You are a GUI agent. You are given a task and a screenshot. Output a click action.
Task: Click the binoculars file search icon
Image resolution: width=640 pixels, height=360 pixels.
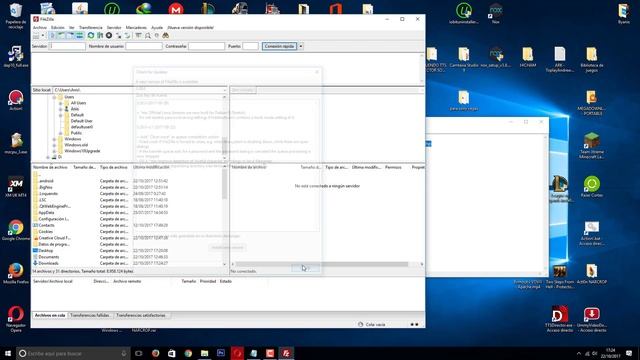166,36
